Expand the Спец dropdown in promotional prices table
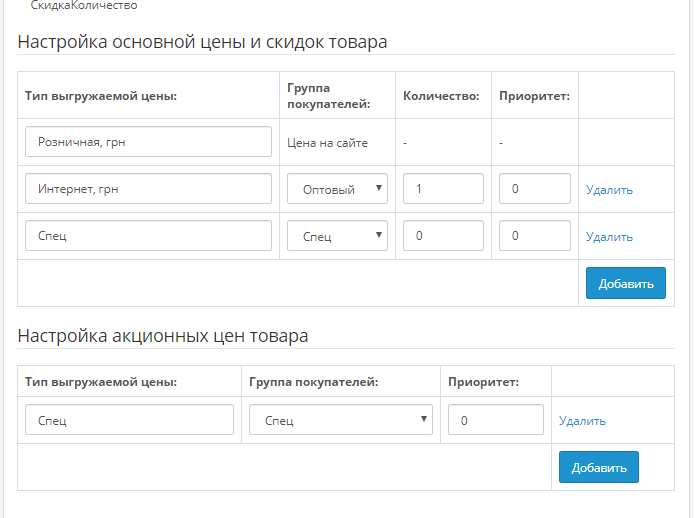The height and width of the screenshot is (518, 694). [341, 420]
